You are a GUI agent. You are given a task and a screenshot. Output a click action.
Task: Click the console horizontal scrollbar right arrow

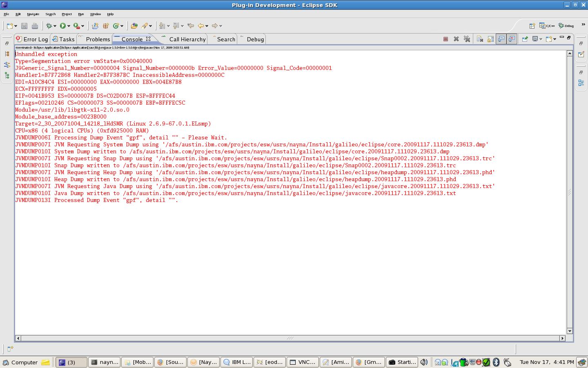coord(562,338)
